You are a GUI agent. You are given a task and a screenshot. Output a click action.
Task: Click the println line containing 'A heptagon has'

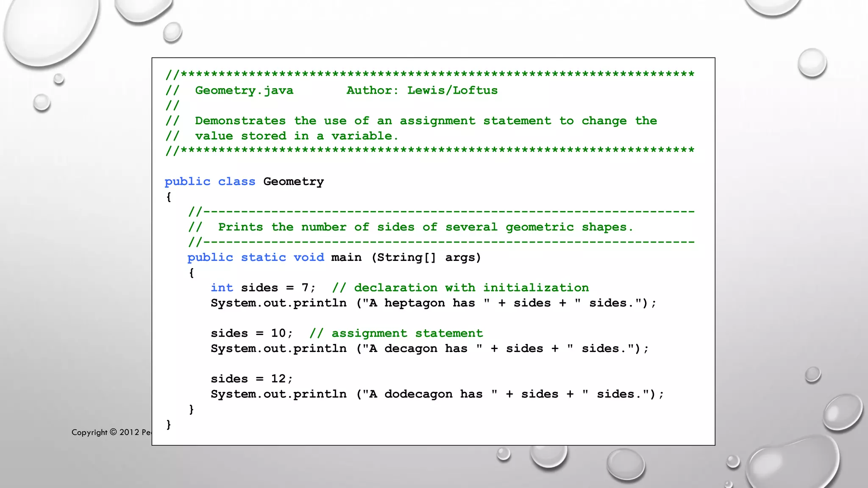[x=433, y=303]
